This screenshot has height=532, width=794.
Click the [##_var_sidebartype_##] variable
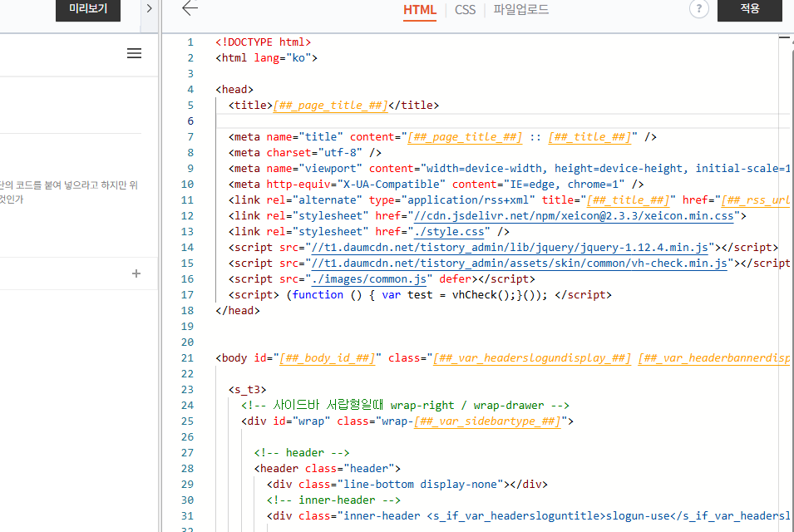coord(487,421)
